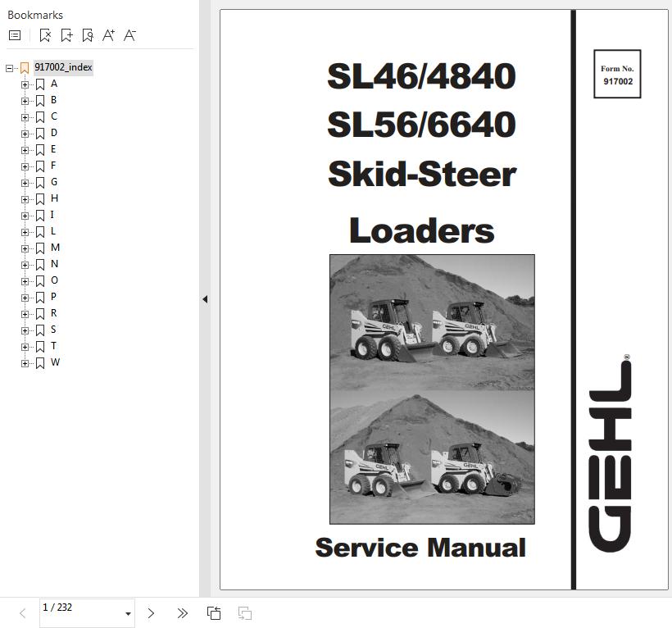This screenshot has width=672, height=628.
Task: Expand bookmark R
Action: coord(25,314)
